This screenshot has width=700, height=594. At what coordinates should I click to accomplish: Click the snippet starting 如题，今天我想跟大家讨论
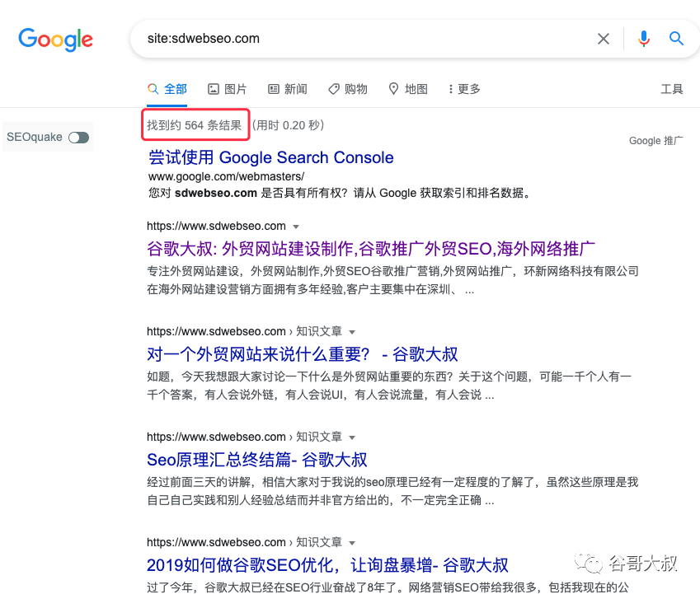tap(389, 386)
